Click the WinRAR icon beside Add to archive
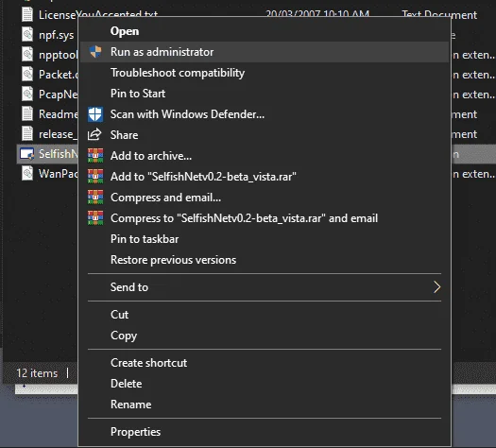 click(x=95, y=156)
